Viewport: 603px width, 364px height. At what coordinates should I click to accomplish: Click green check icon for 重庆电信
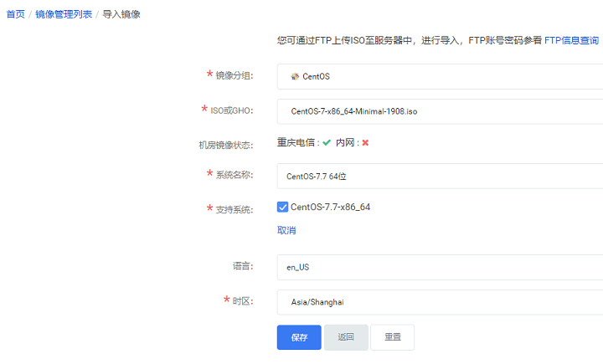[x=327, y=142]
